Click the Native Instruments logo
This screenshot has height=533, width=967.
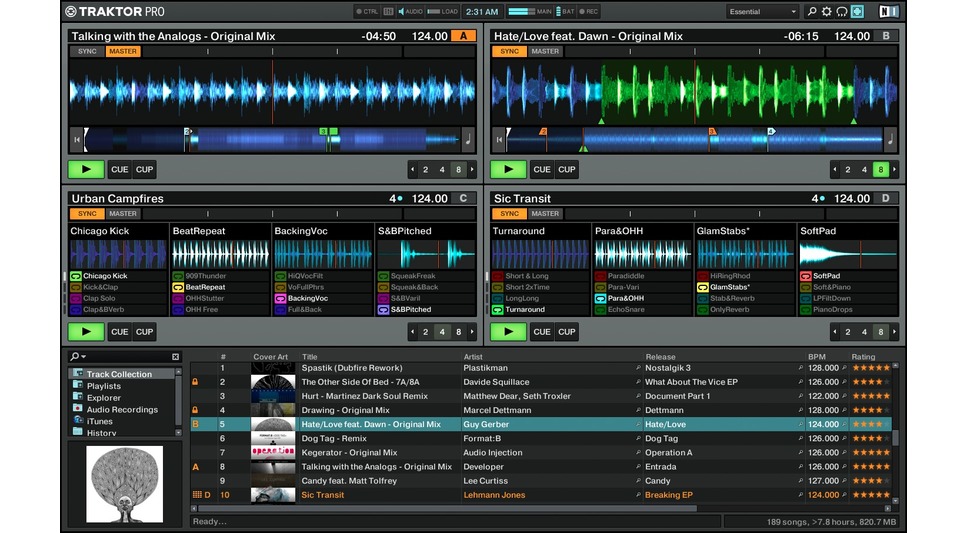click(888, 12)
